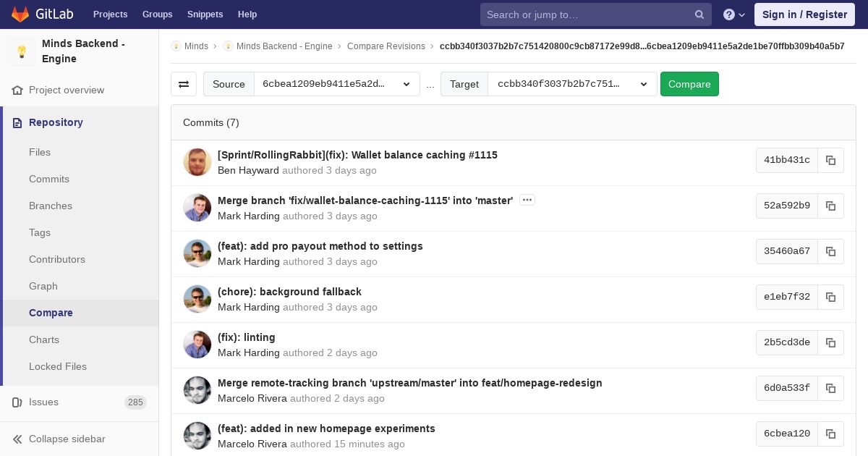Copy commit SHA 6cbea120
This screenshot has height=456, width=868.
(x=830, y=434)
